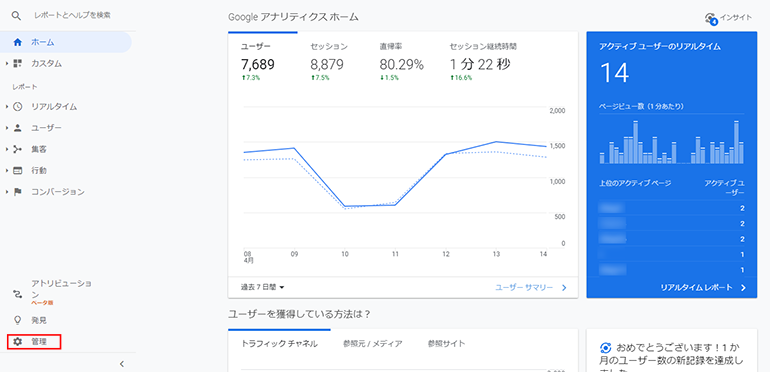Expand the リアルタイム report section
The image size is (770, 372).
click(x=7, y=106)
